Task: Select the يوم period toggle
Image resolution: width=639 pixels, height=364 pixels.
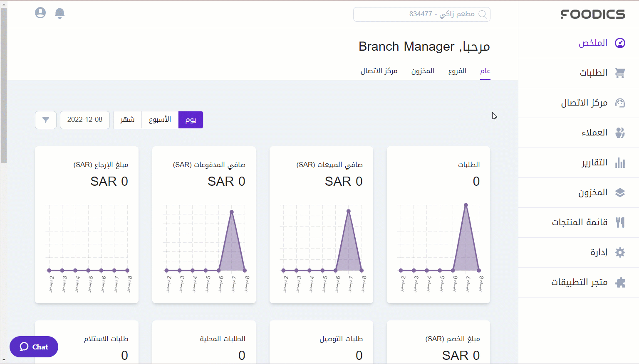Action: tap(191, 120)
